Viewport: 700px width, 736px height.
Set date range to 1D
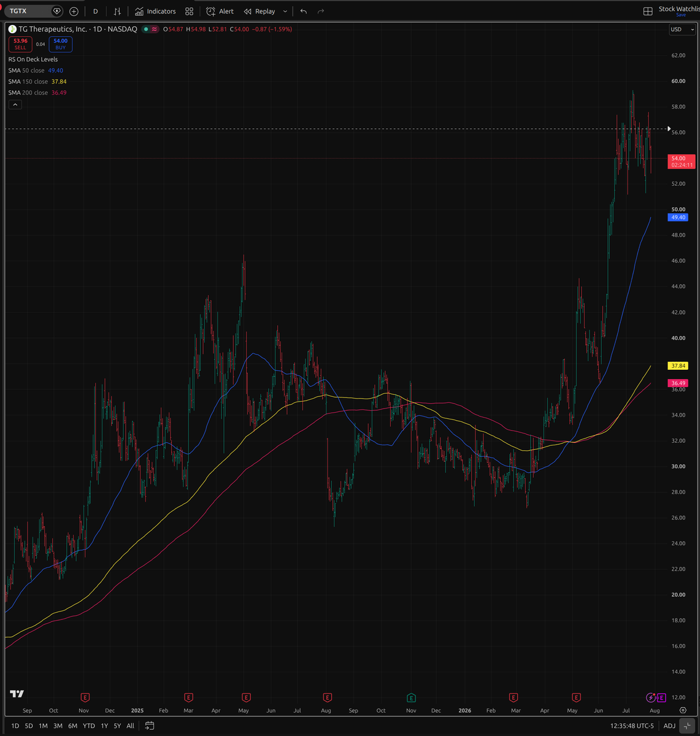click(15, 726)
